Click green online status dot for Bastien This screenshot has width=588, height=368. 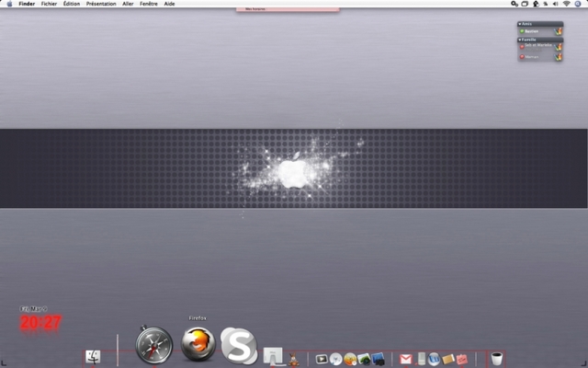[522, 31]
